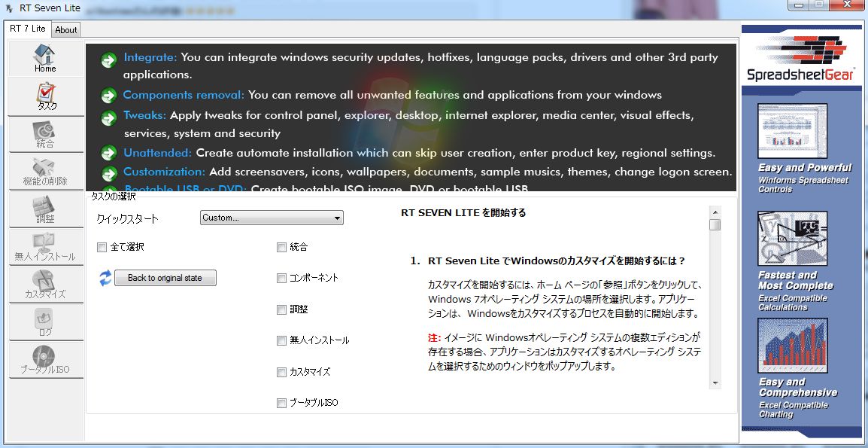The image size is (868, 448).
Task: Click the Components removal heading
Action: coord(184,95)
